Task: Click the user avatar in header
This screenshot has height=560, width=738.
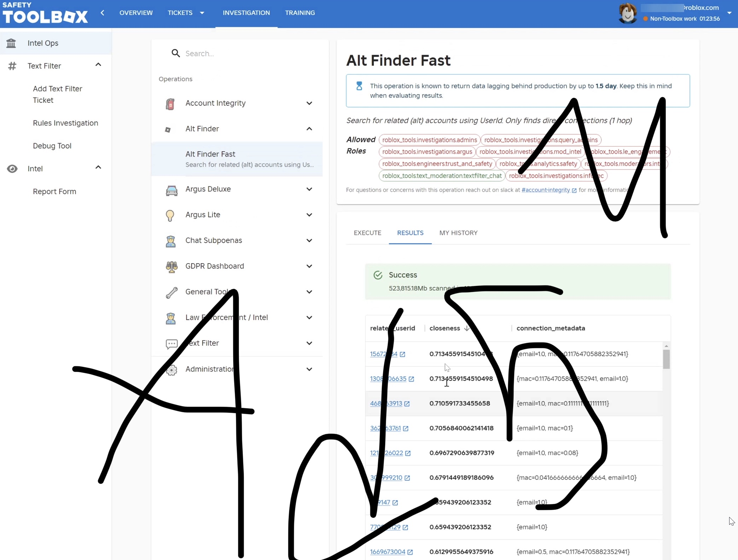Action: [628, 13]
